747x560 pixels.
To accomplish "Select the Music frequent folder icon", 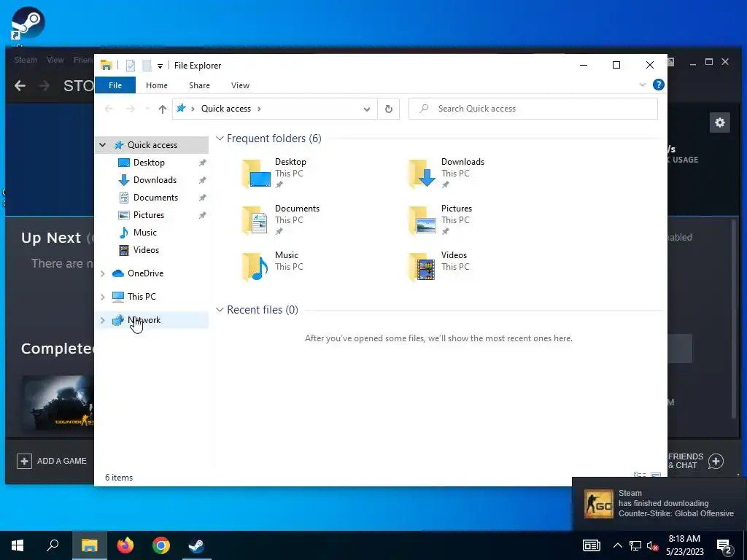I will click(x=255, y=267).
